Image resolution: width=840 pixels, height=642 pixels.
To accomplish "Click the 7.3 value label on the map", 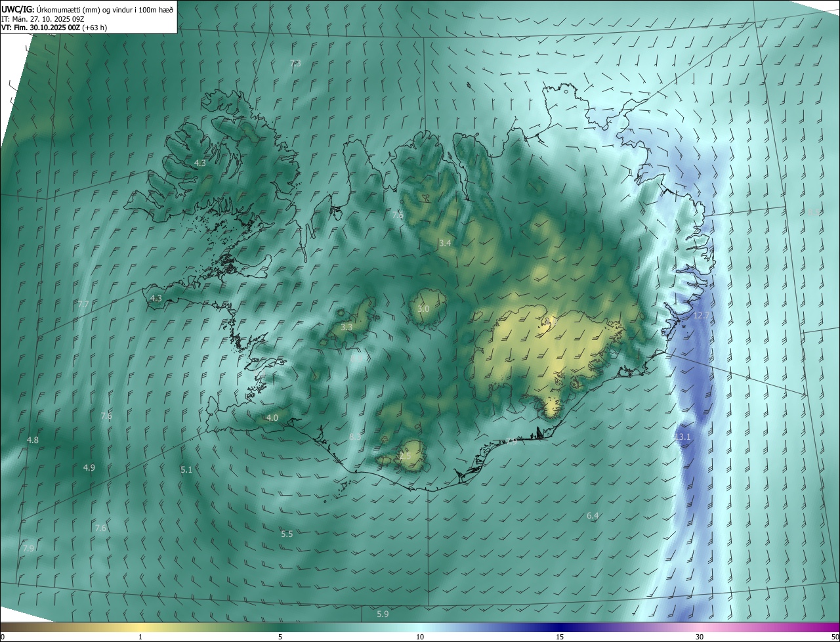I will click(x=295, y=64).
